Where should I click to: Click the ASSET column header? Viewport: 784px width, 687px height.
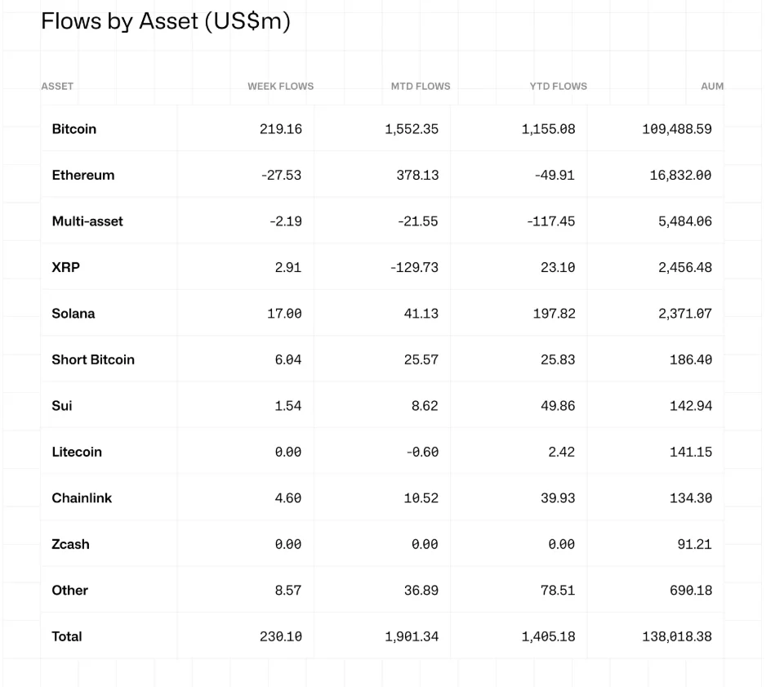[57, 86]
